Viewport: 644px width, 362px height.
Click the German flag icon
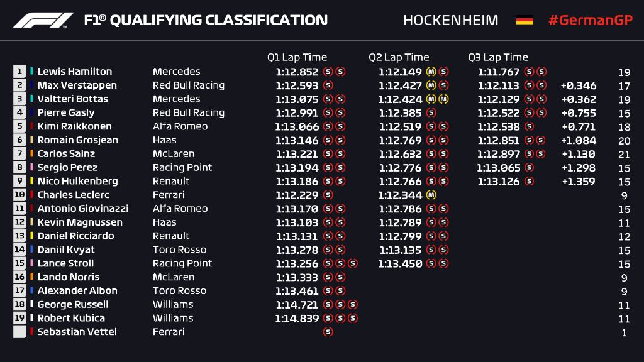525,20
